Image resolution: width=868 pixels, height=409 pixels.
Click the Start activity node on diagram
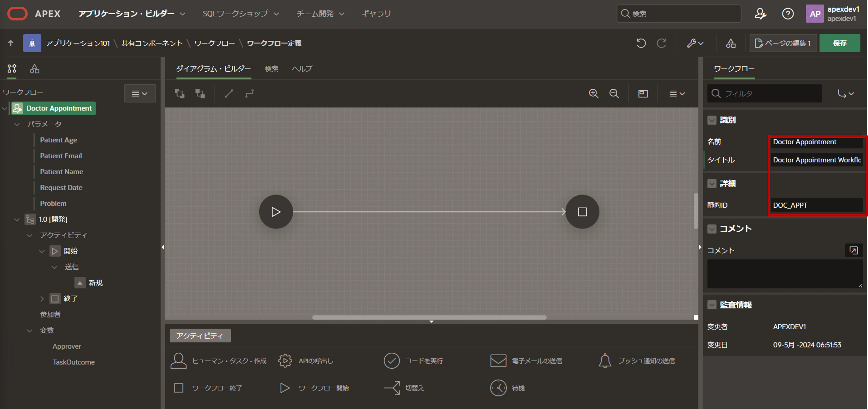pos(276,212)
